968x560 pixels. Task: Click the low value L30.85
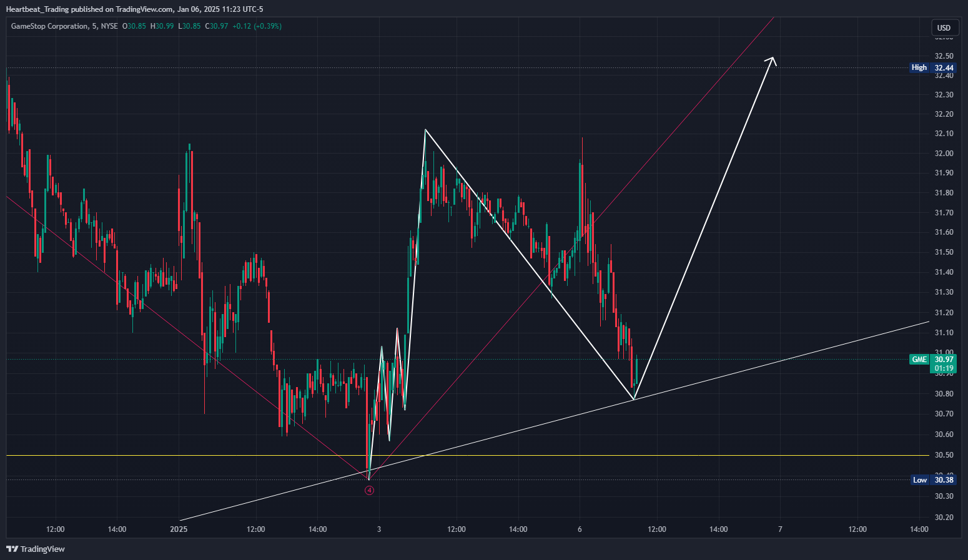tap(189, 26)
